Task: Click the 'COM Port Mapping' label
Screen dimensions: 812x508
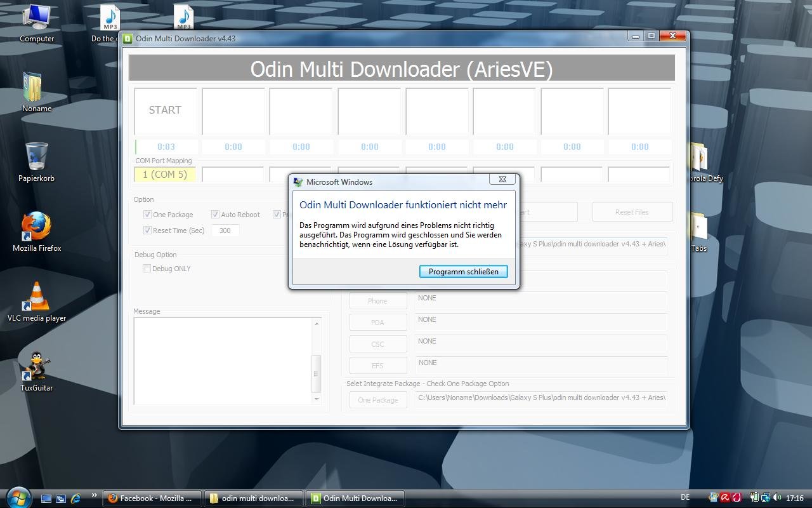Action: point(164,161)
